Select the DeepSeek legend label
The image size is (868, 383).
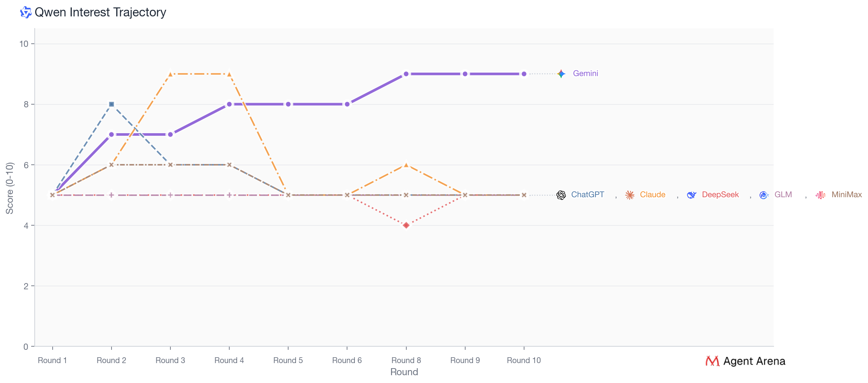(720, 195)
